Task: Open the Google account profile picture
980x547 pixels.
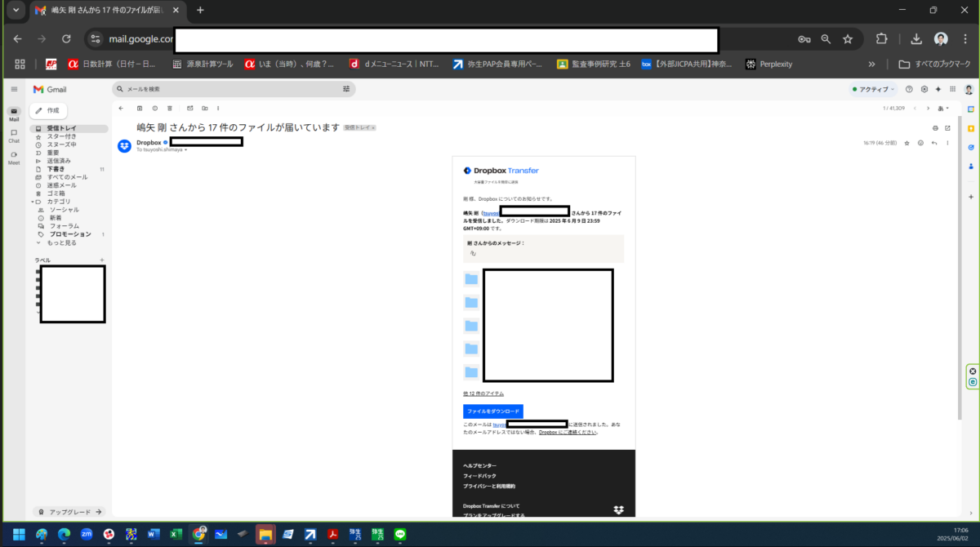Action: 969,89
